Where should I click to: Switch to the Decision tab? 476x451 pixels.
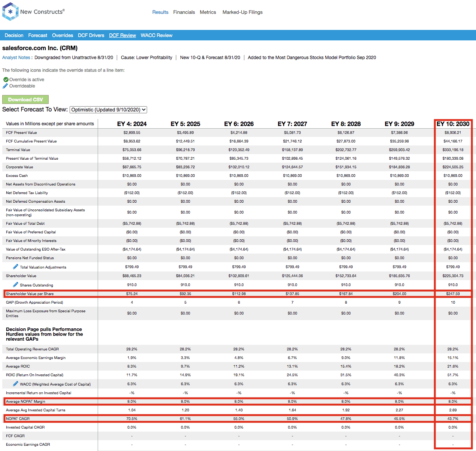(x=14, y=36)
